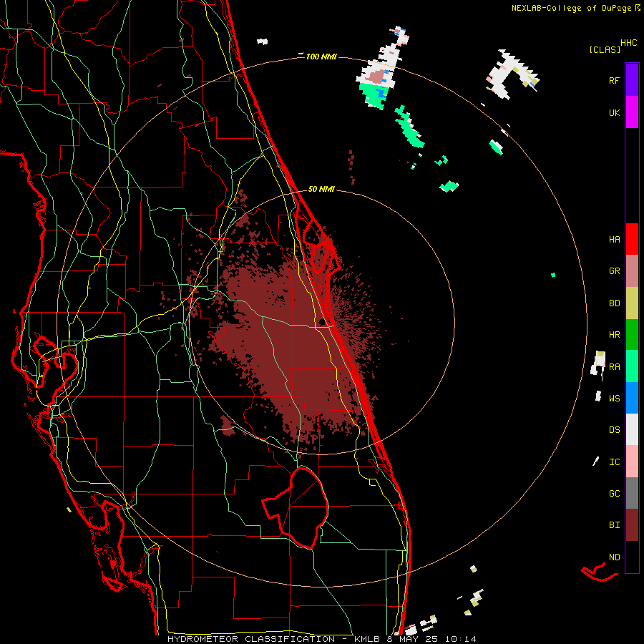The height and width of the screenshot is (644, 644).
Task: Click the 100 NMI range ring label
Action: pos(321,57)
